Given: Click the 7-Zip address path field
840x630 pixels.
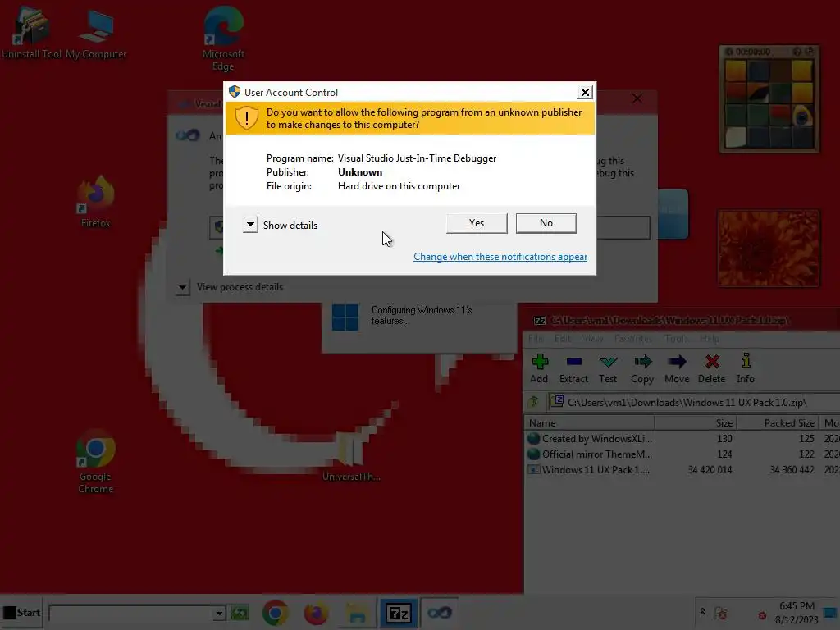Looking at the screenshot, I should (694, 402).
